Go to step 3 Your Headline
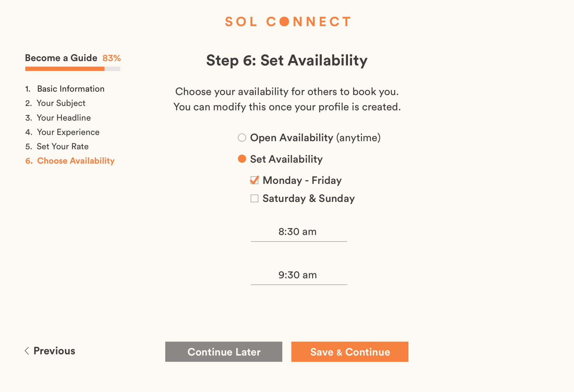 (x=64, y=118)
